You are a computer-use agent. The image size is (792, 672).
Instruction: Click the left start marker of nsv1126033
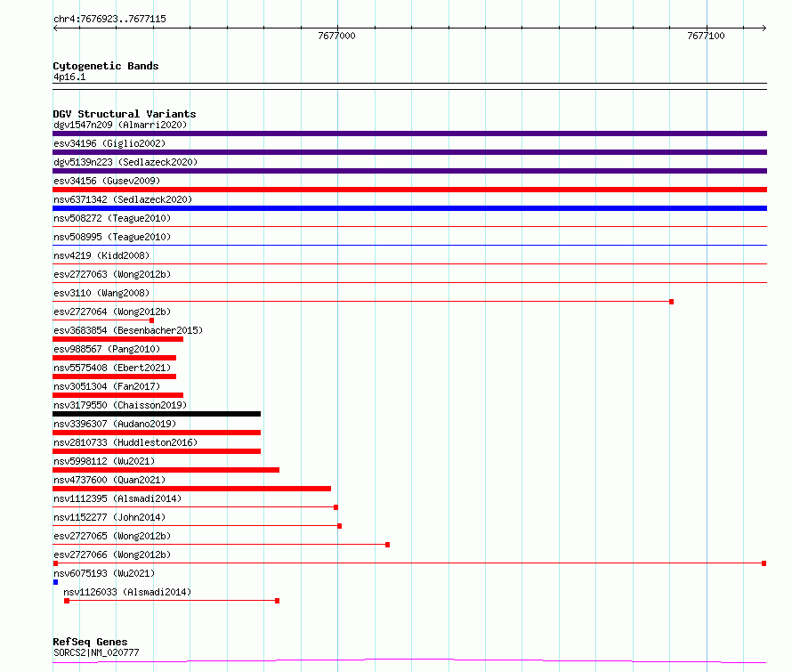[67, 601]
